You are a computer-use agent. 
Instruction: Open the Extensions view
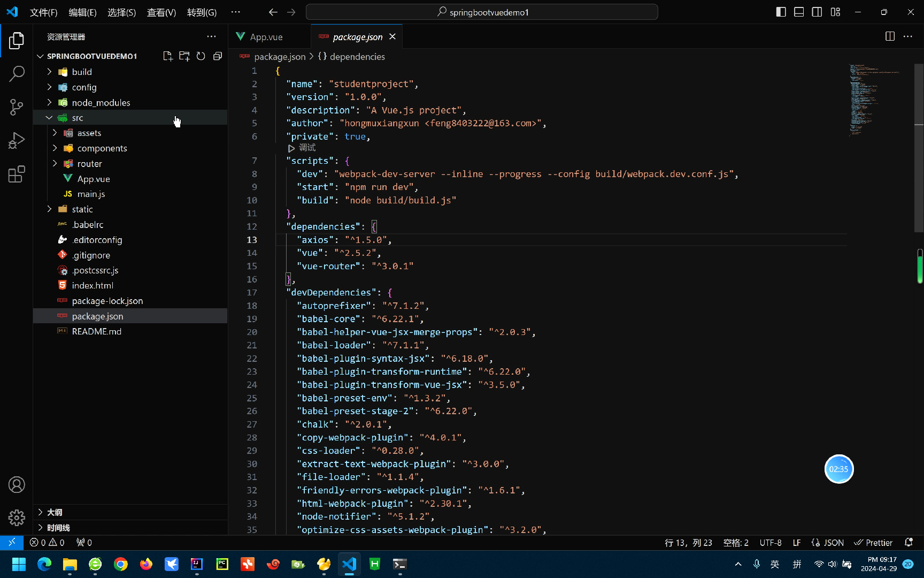(17, 174)
